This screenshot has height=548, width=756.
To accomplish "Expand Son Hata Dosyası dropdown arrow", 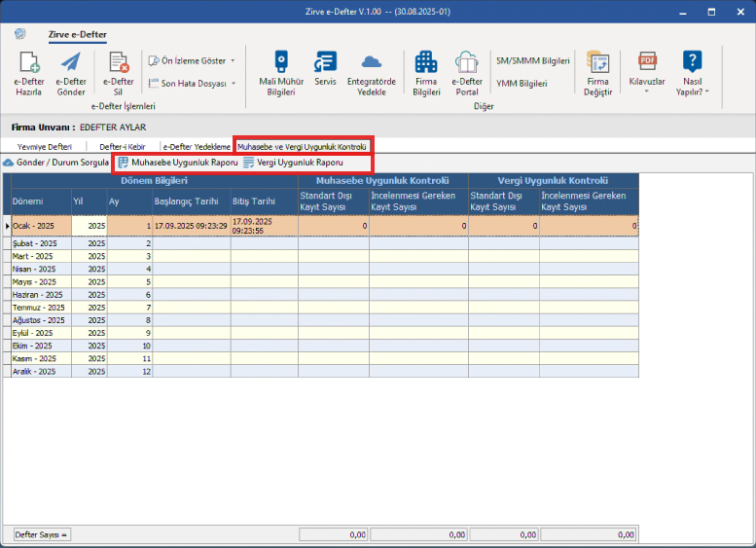I will pyautogui.click(x=234, y=84).
